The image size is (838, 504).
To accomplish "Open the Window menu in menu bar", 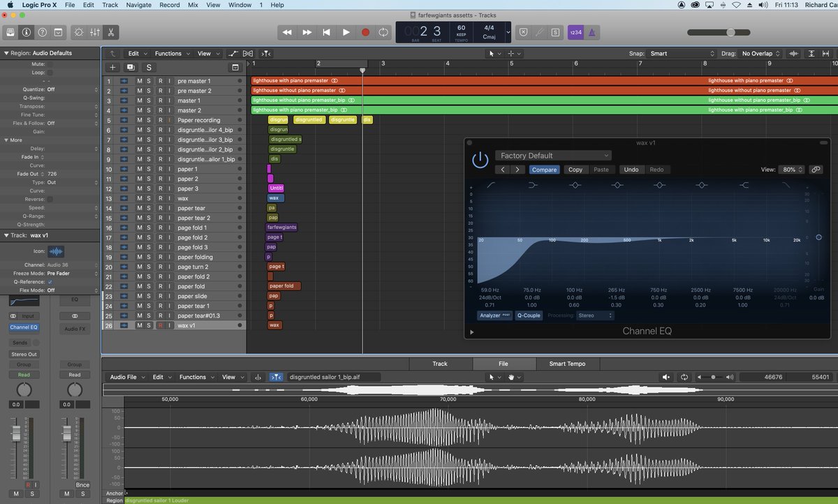I will click(x=240, y=5).
